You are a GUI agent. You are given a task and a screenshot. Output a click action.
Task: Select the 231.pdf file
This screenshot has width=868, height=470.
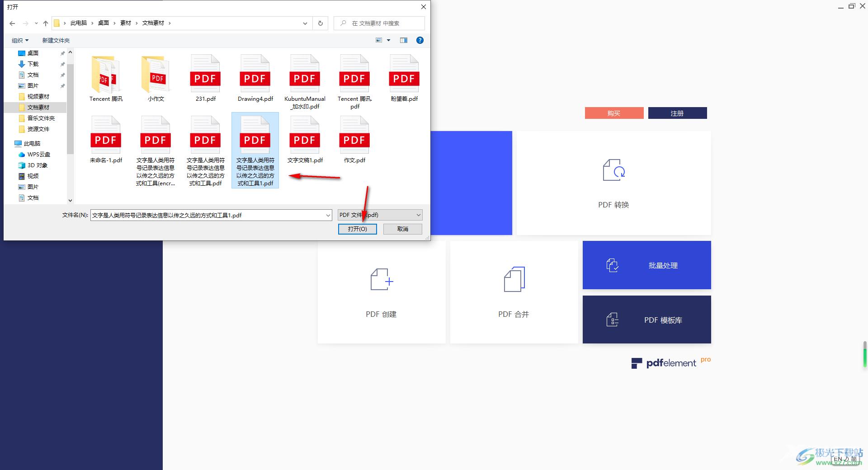[205, 78]
